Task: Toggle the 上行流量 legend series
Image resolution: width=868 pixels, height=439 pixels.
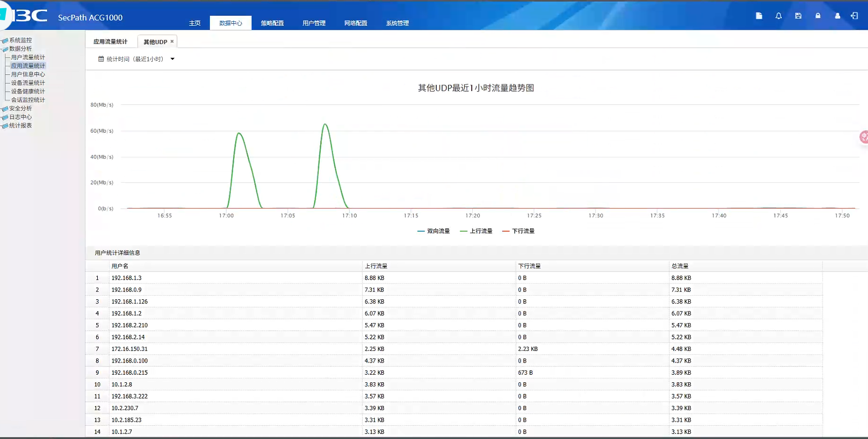Action: (x=476, y=231)
